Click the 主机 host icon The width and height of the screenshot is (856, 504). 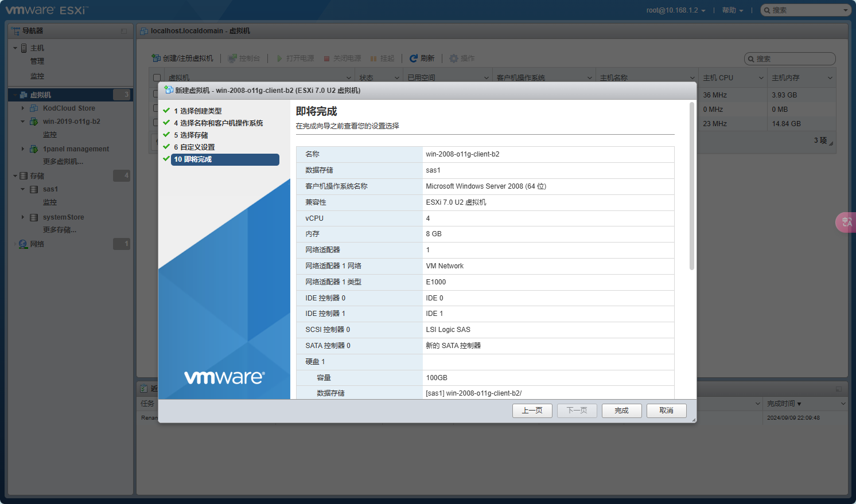(x=24, y=48)
